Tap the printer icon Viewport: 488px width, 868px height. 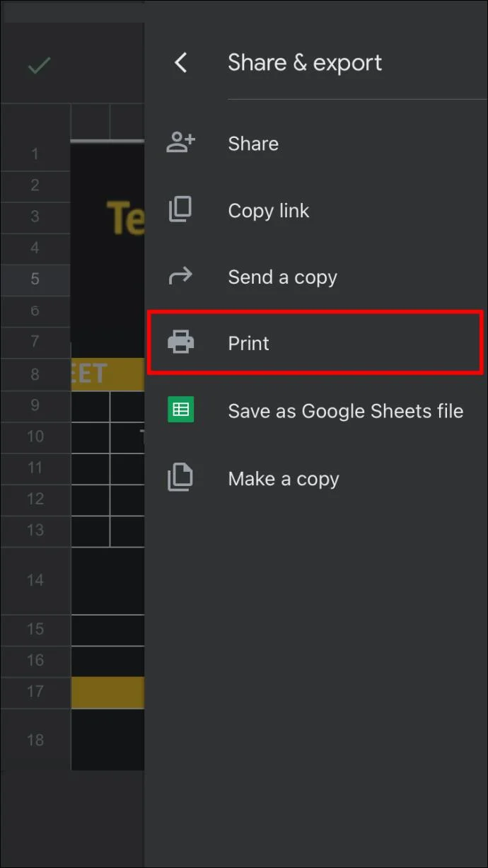pyautogui.click(x=180, y=343)
